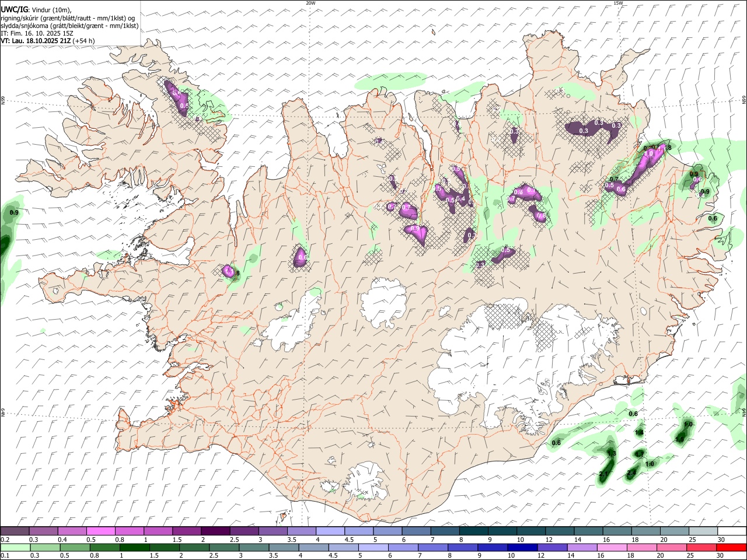The image size is (747, 560).
Task: Pick the pale lavender lower swatch between 5 and 6
Action: [x=373, y=547]
